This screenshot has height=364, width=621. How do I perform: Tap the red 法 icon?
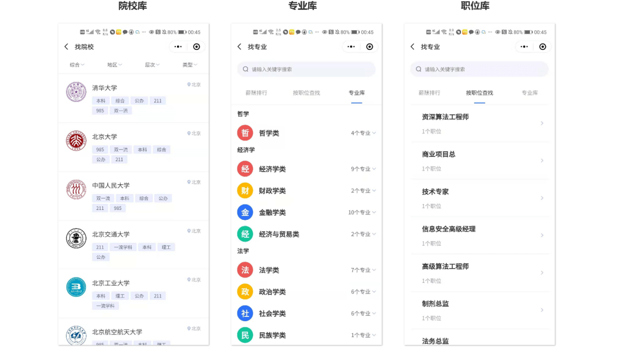click(x=245, y=270)
